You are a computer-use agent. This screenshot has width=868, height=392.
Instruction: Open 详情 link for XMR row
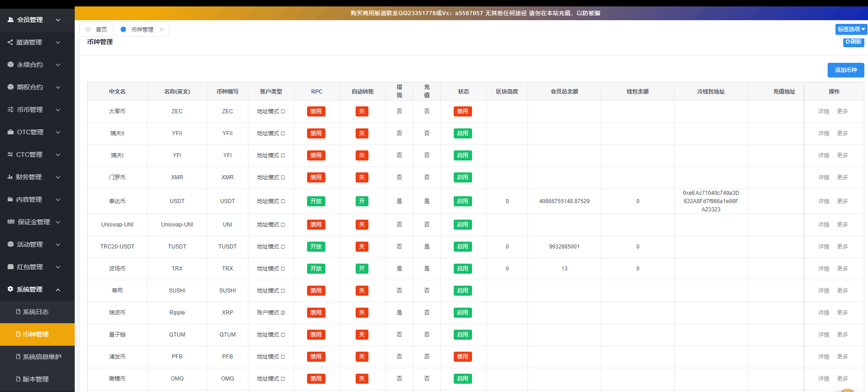pos(824,177)
